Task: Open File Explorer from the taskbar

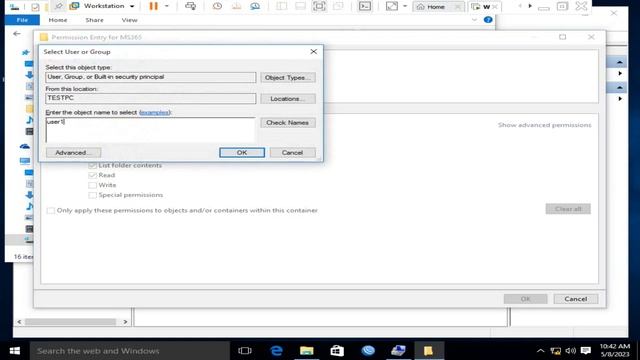Action: coord(307,351)
